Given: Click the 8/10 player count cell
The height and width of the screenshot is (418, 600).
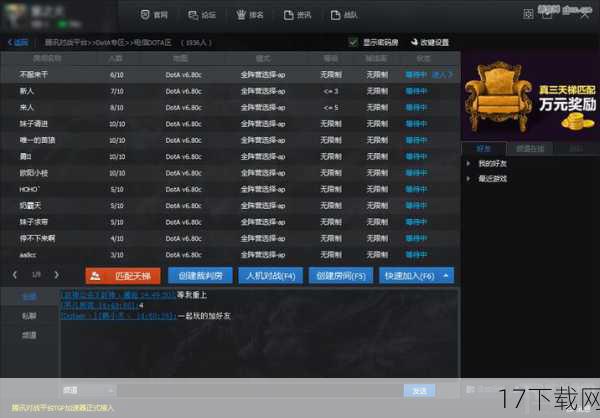Looking at the screenshot, I should click(117, 108).
